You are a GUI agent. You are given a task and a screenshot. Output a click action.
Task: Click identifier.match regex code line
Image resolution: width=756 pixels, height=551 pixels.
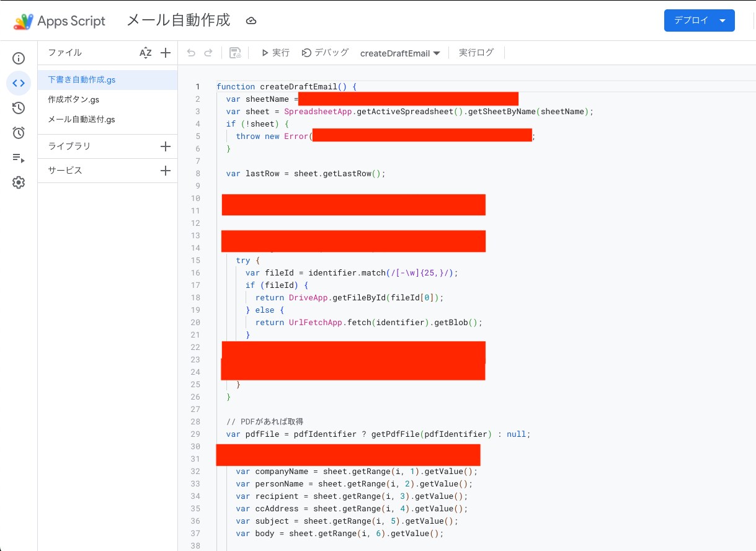352,273
